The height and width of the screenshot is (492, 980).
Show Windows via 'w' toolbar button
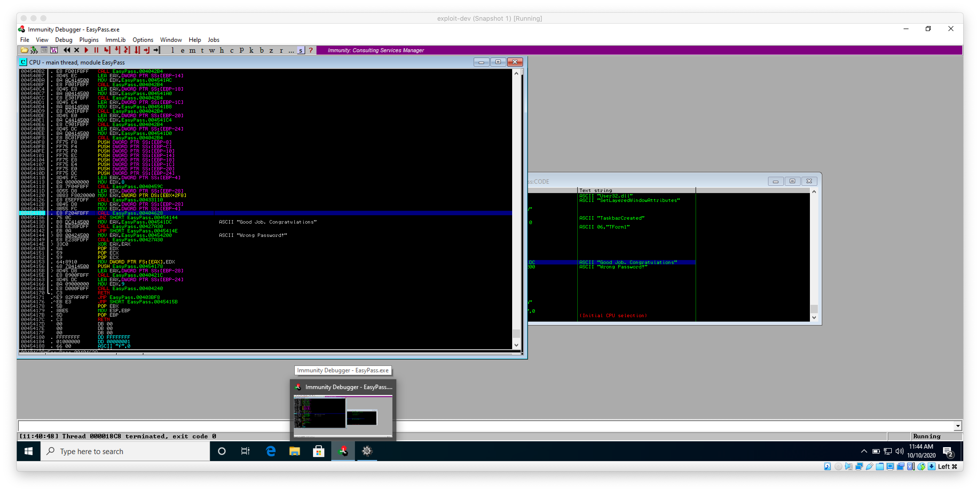click(x=212, y=50)
